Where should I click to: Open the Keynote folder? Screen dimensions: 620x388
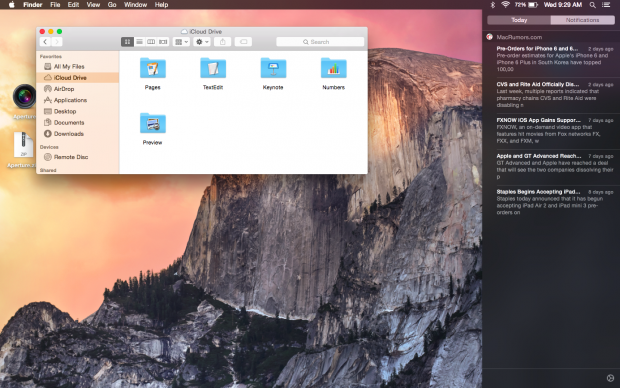point(273,74)
